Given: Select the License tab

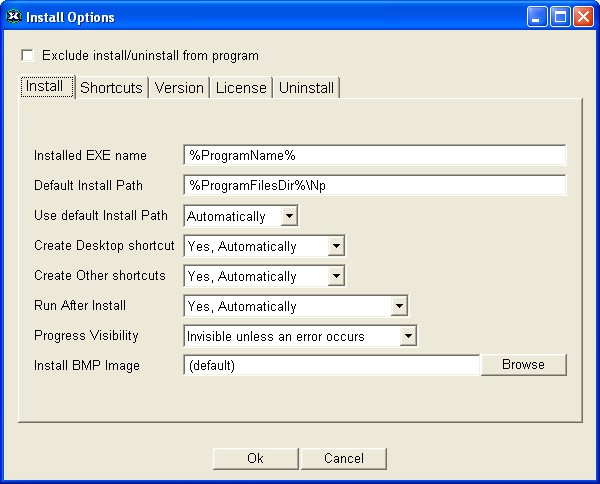Looking at the screenshot, I should 241,88.
